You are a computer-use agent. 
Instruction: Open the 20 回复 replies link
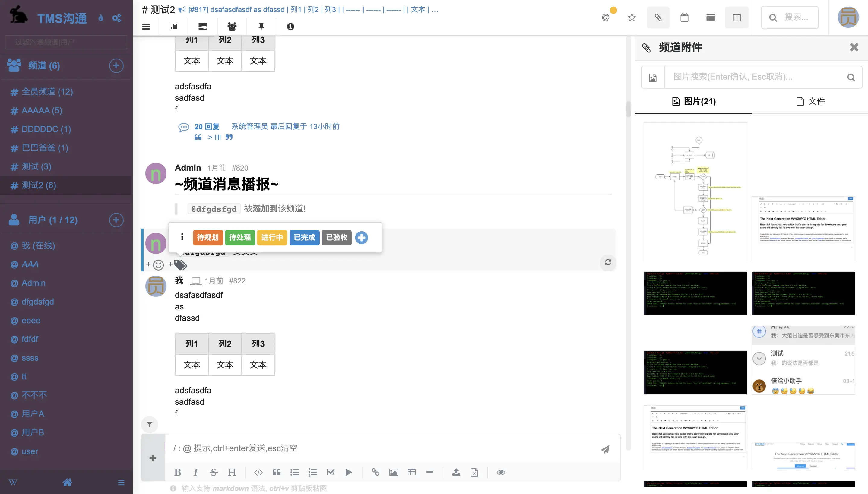(207, 127)
